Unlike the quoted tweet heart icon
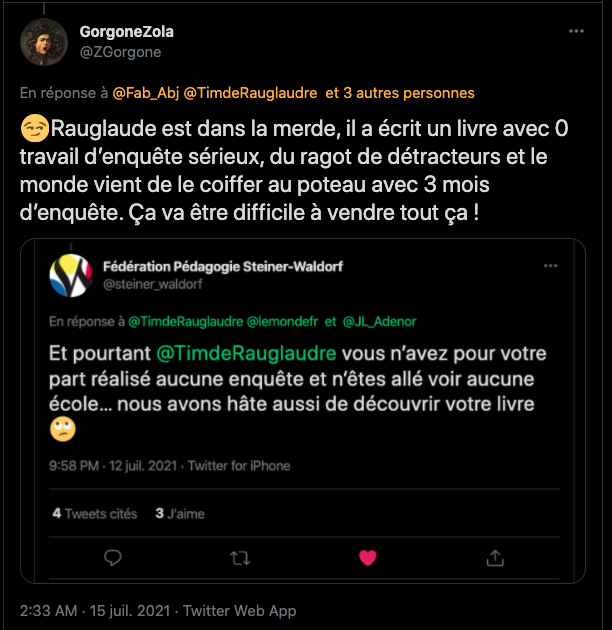The width and height of the screenshot is (612, 630). (367, 557)
